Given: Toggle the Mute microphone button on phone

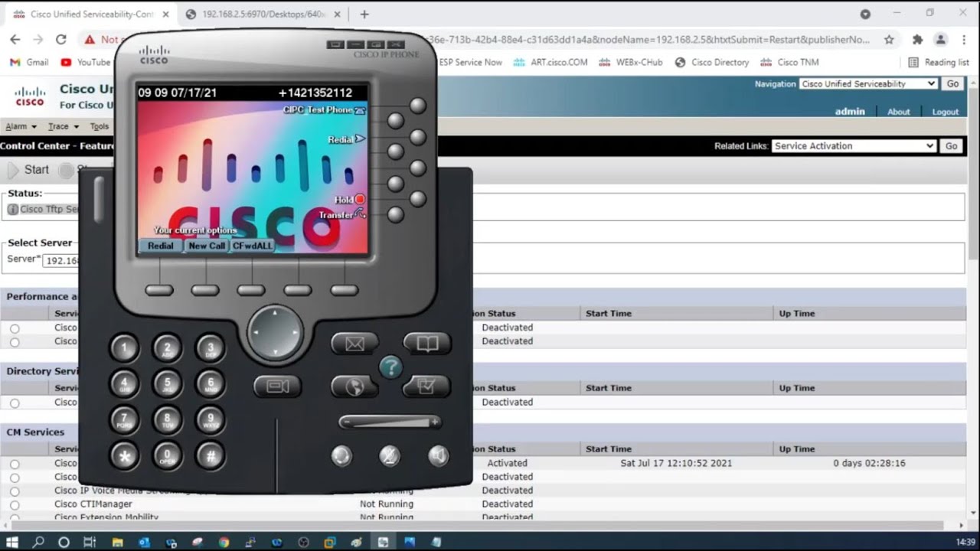Looking at the screenshot, I should 390,456.
